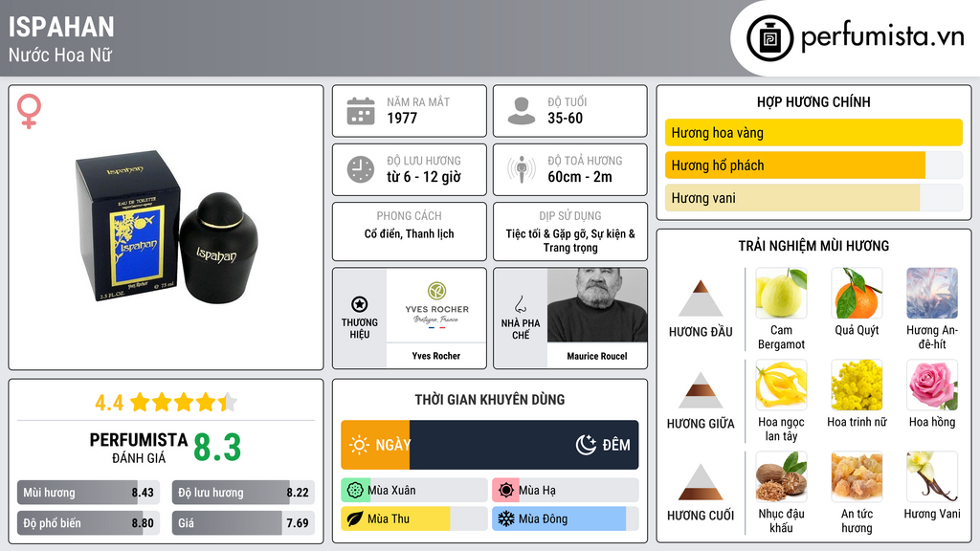Click the age range value 35-60
Screen dimensions: 980x551
pyautogui.click(x=565, y=118)
